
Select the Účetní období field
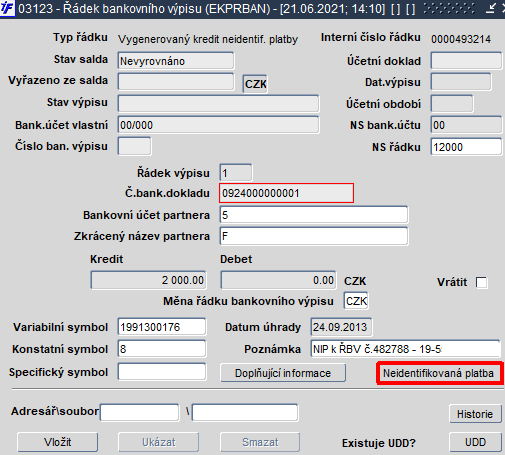click(x=452, y=104)
